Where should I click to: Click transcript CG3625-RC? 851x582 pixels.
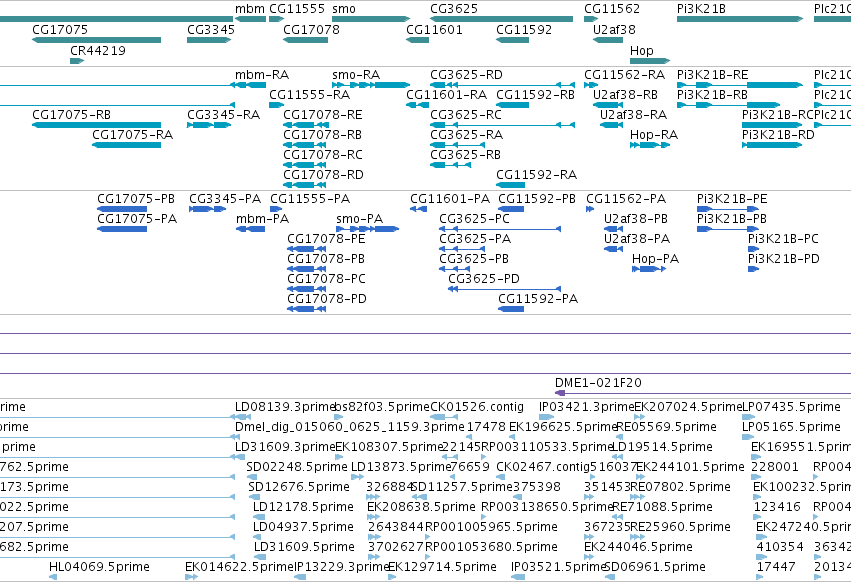(502, 125)
